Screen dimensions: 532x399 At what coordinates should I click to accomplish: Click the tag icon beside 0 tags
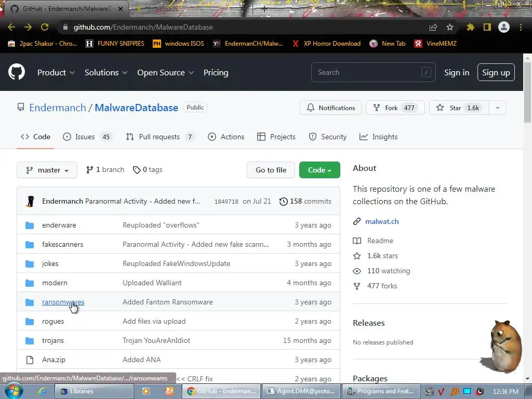[x=137, y=170]
